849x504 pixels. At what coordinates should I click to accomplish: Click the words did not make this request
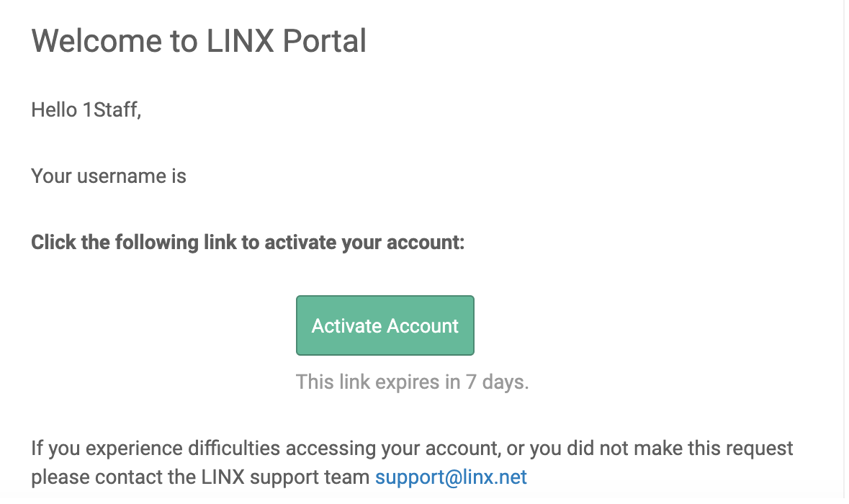pos(680,449)
